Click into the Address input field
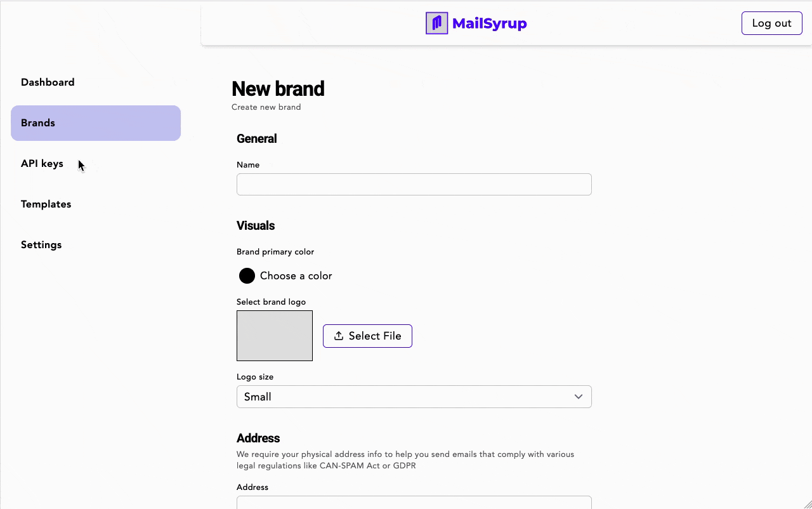This screenshot has width=812, height=509. click(414, 503)
